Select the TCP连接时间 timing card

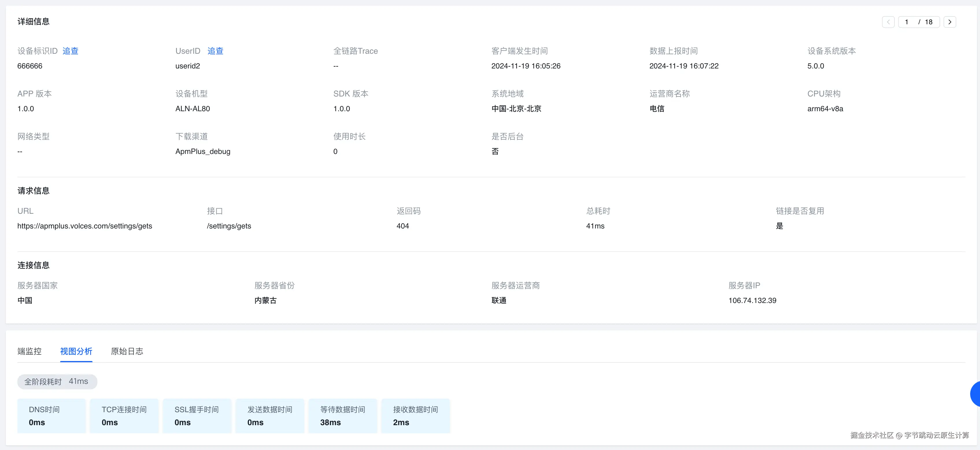pos(124,416)
